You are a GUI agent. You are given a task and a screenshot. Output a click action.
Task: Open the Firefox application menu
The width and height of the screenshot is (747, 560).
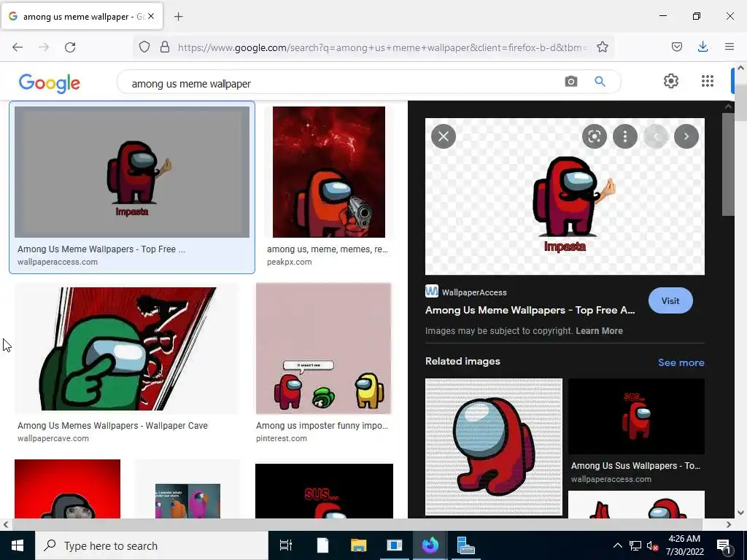[x=729, y=47]
